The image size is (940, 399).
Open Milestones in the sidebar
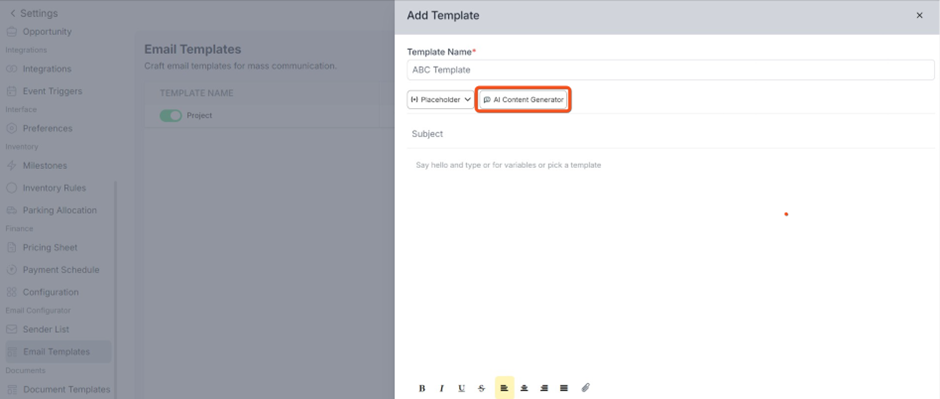(45, 165)
